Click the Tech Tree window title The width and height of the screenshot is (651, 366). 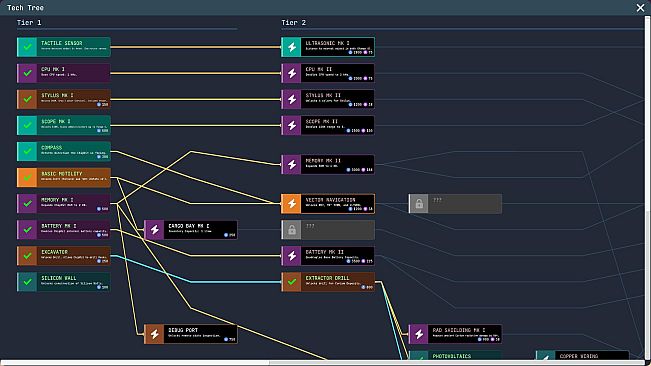25,7
